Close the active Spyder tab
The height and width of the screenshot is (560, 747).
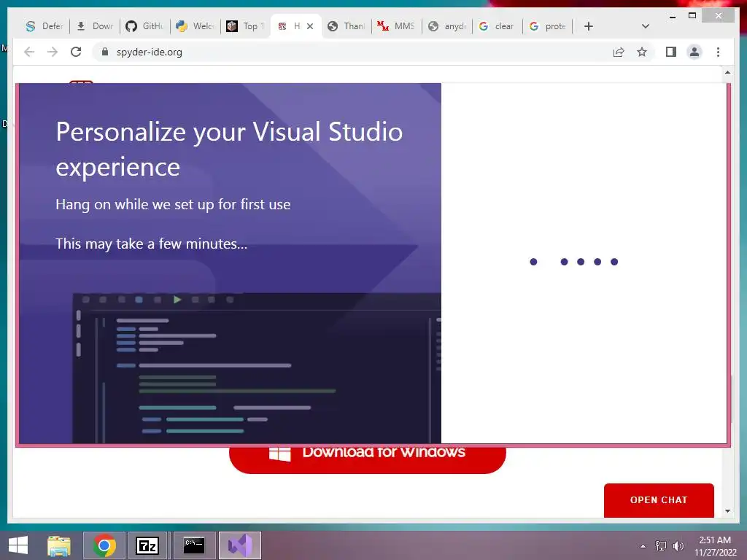point(310,26)
